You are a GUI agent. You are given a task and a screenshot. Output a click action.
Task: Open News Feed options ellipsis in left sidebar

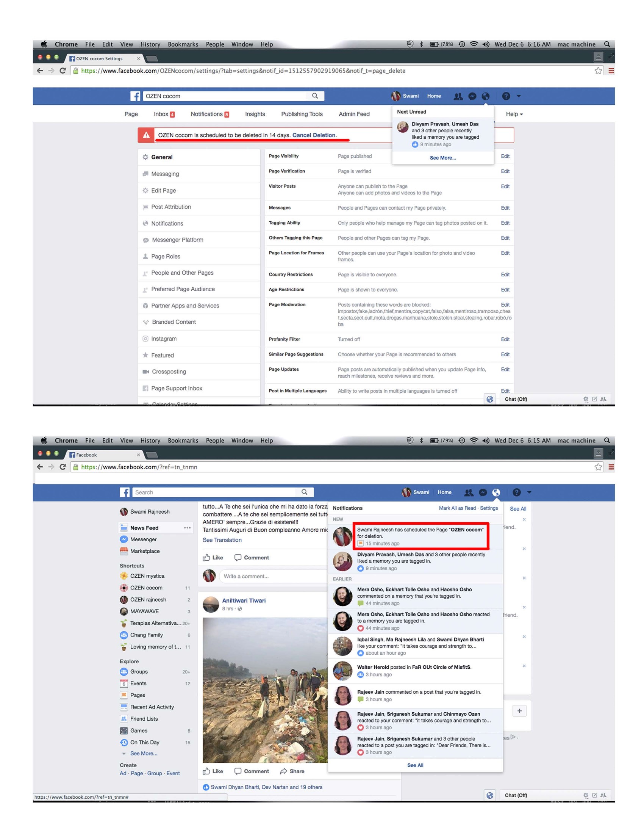187,528
